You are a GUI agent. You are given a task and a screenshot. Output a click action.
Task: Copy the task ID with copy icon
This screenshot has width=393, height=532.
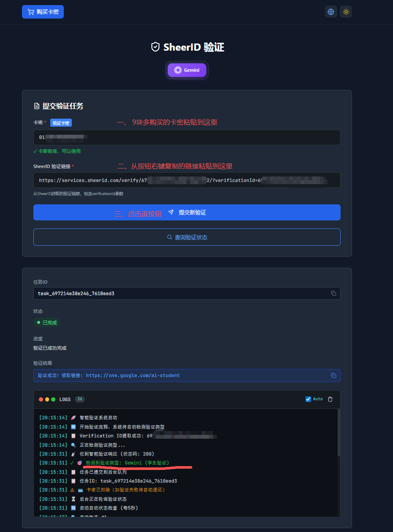point(333,293)
